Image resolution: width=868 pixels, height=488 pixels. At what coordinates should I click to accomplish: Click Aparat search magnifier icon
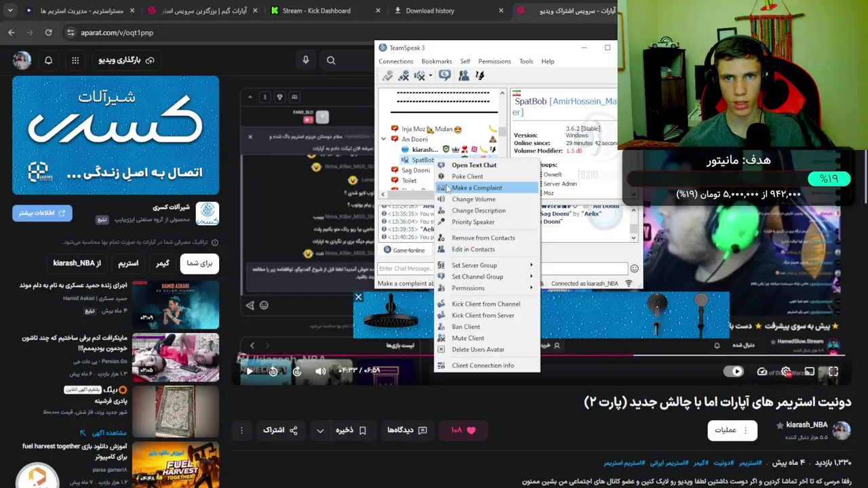point(331,60)
